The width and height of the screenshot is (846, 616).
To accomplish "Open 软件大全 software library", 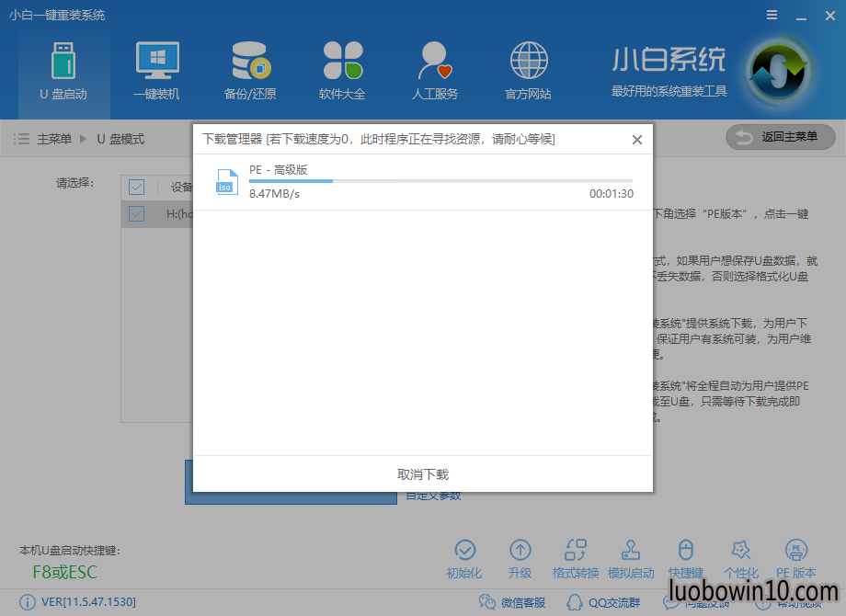I will tap(342, 72).
